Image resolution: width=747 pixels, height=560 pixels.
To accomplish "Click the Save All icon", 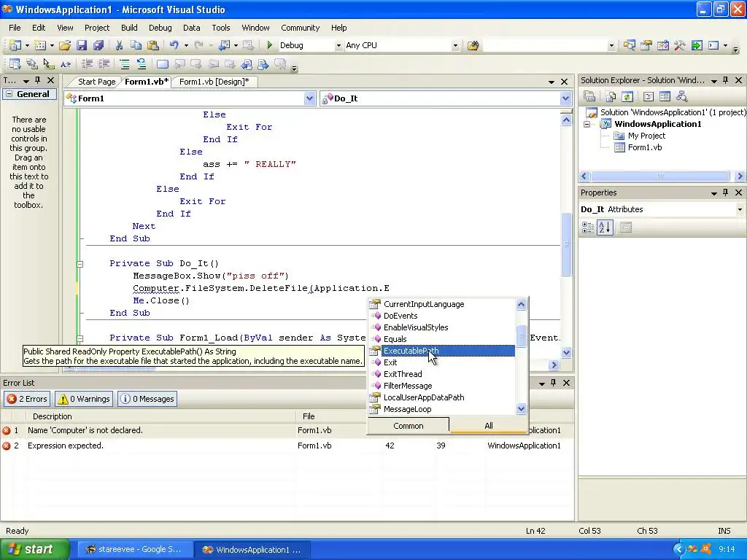I will pos(98,45).
